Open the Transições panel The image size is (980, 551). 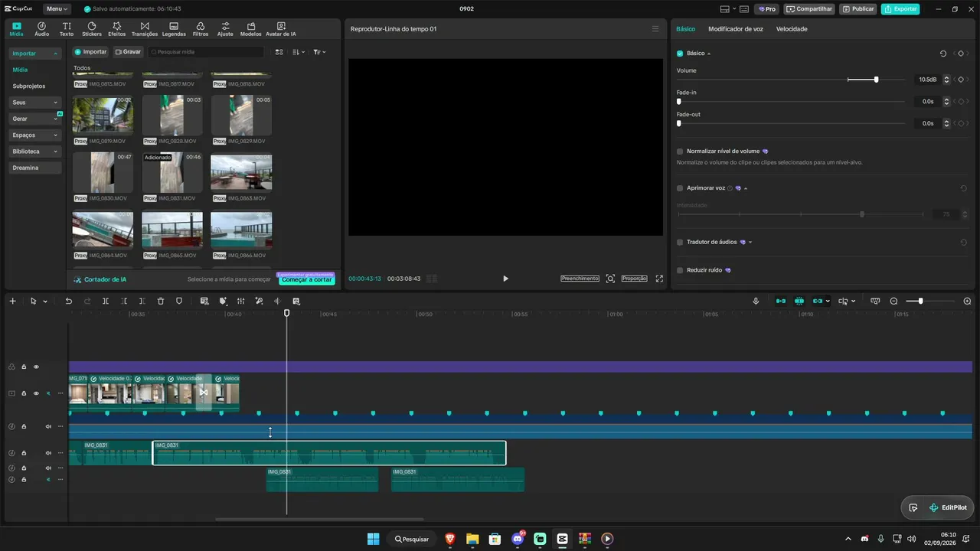(145, 29)
